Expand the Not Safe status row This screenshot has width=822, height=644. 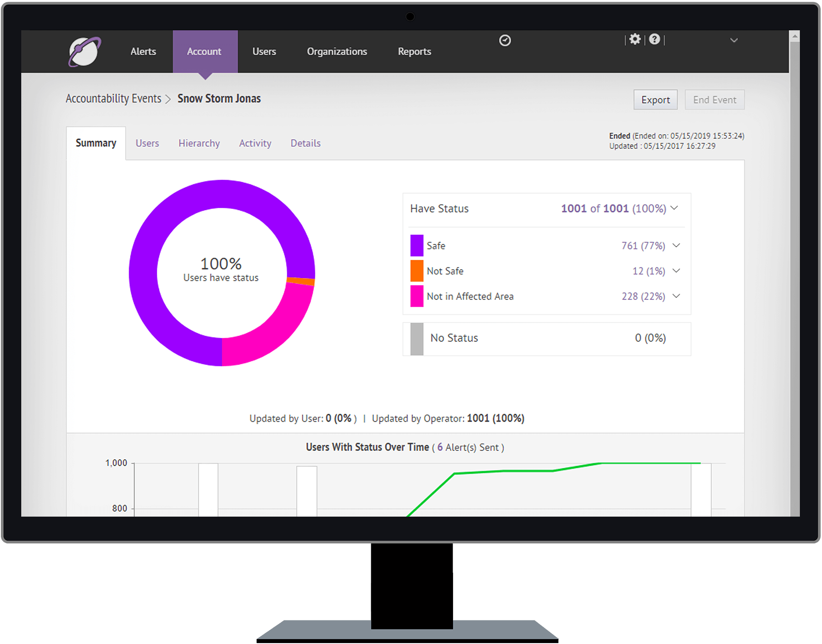[676, 271]
